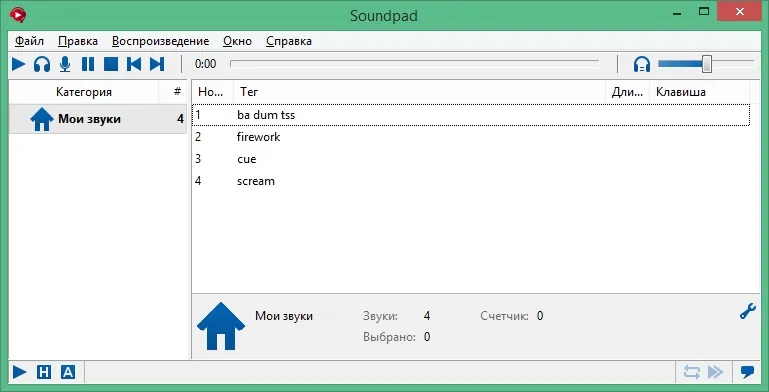
Task: Click the Мои звуки label in the info panel
Action: 284,316
